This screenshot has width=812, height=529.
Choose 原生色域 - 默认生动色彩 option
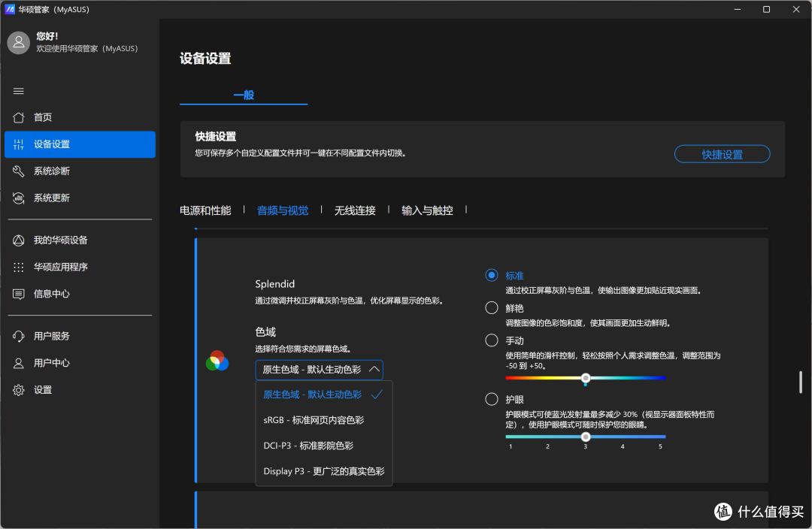[323, 394]
